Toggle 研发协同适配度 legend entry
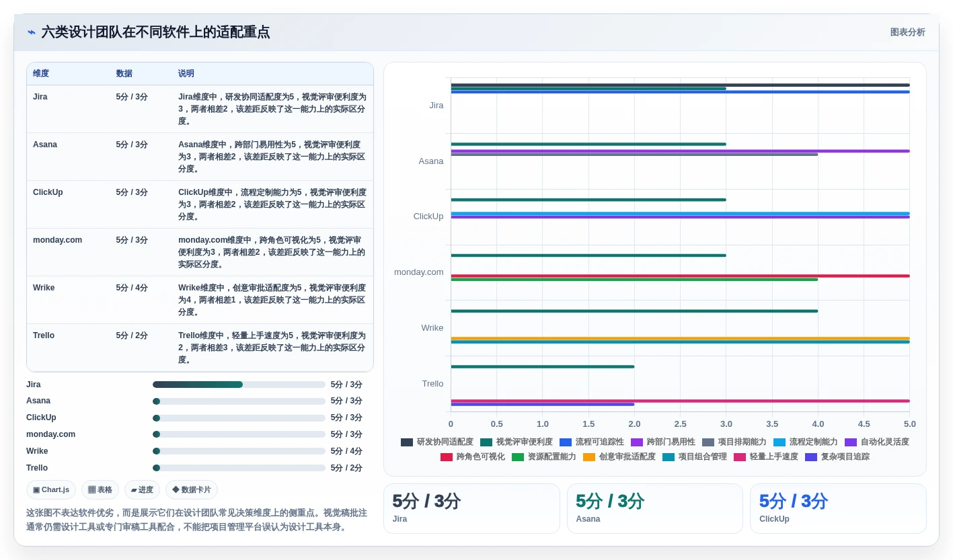The width and height of the screenshot is (953, 560). [x=437, y=442]
